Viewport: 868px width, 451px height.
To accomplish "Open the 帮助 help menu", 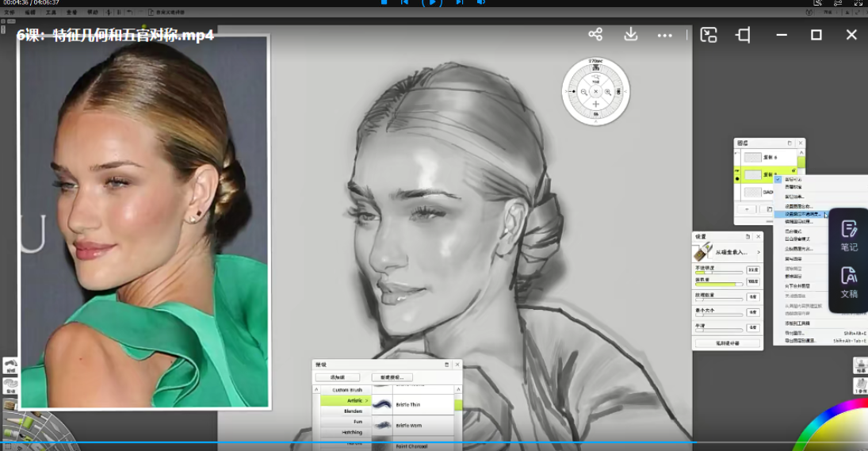I will click(93, 12).
